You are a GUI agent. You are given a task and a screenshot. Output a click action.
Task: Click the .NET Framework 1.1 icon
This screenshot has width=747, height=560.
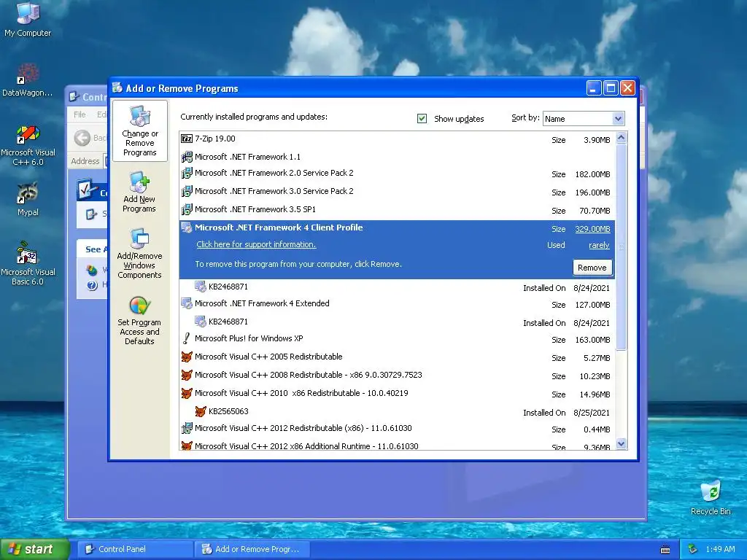187,157
